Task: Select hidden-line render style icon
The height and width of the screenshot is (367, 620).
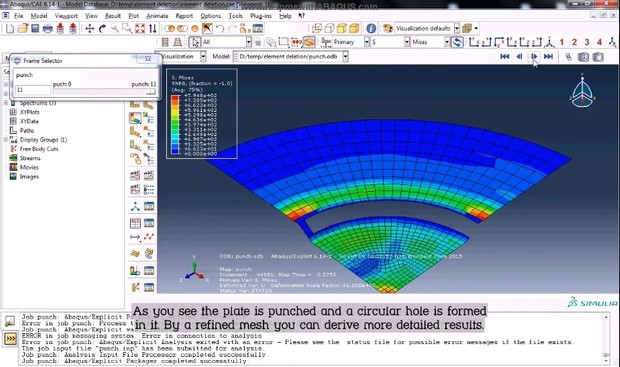Action: (x=329, y=28)
